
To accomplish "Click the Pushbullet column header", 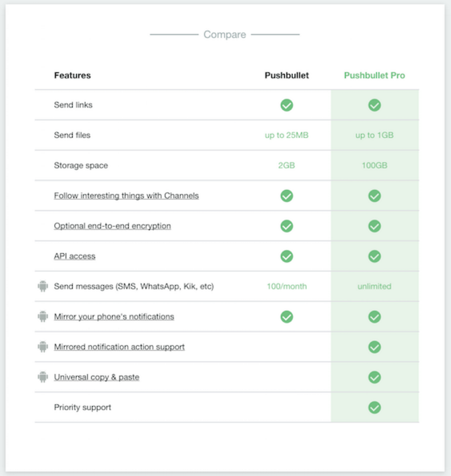I will click(x=287, y=75).
